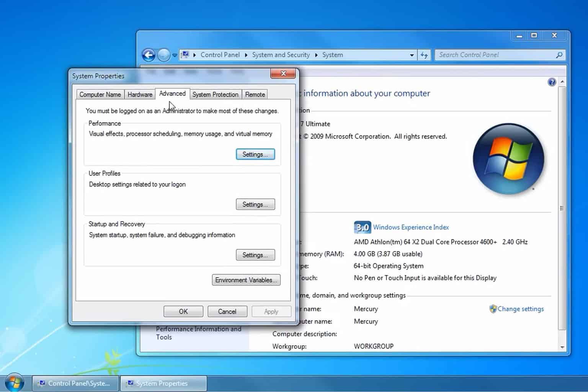Click System Properties taskbar button
Screen dimensions: 588x392
click(x=163, y=383)
